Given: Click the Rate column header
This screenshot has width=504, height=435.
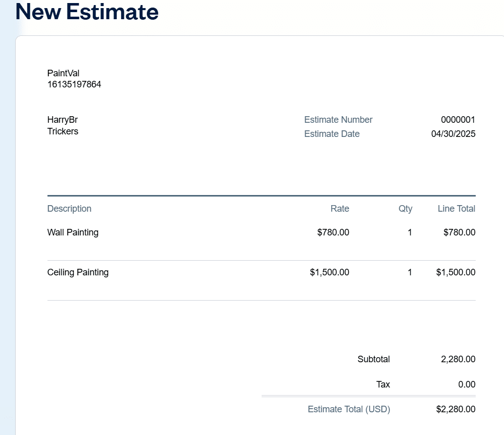Looking at the screenshot, I should tap(339, 208).
